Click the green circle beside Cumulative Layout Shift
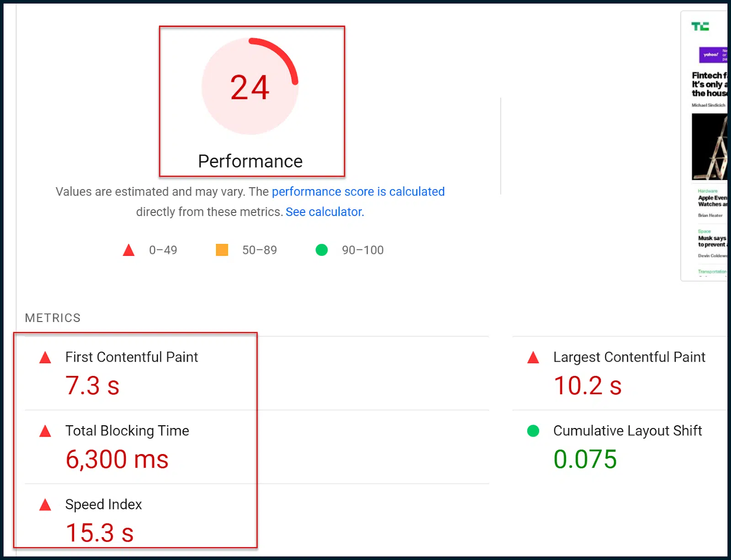Viewport: 731px width, 560px height. pyautogui.click(x=533, y=431)
